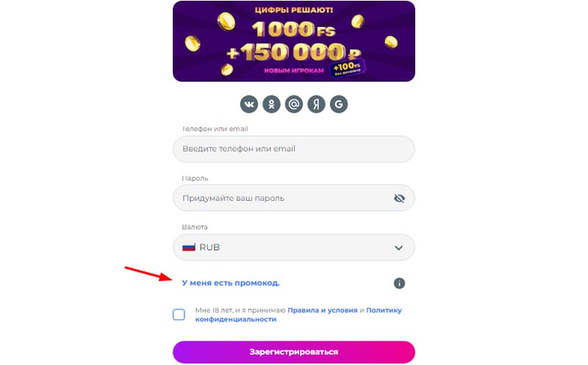Open 'Политику конфиденциальности' link
Image resolution: width=588 pixels, height=365 pixels.
pos(383,311)
